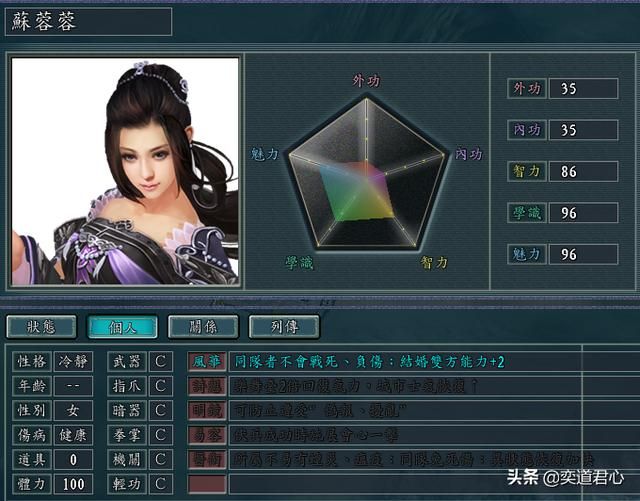Click the 年齡 value showing --
Viewport: 640px width, 501px height.
[73, 386]
